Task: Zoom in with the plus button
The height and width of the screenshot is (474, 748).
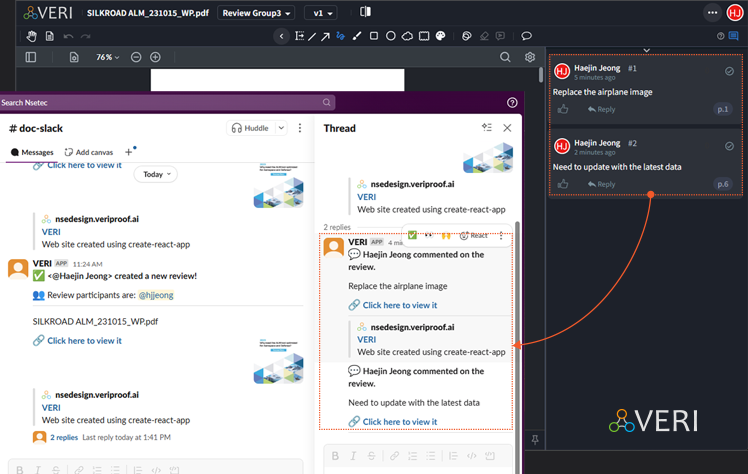Action: (155, 58)
